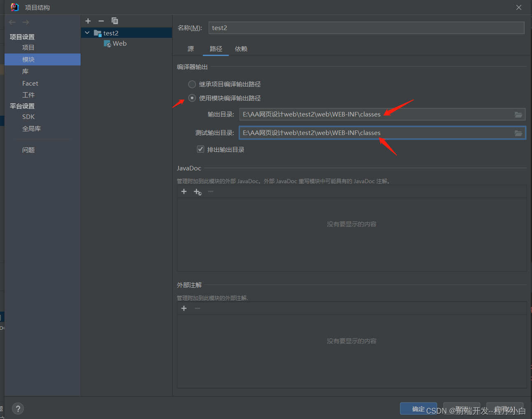Click the IntelliJ logo in title bar
The image size is (532, 419).
[15, 7]
